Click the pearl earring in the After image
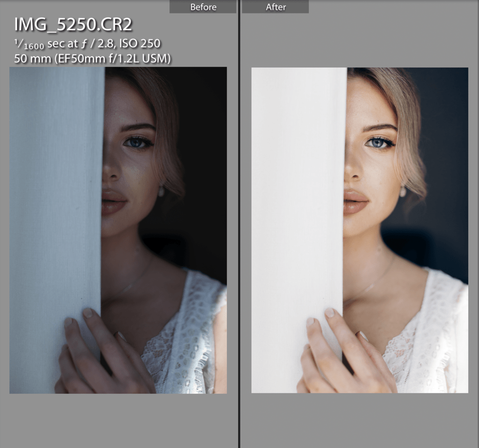 [403, 191]
